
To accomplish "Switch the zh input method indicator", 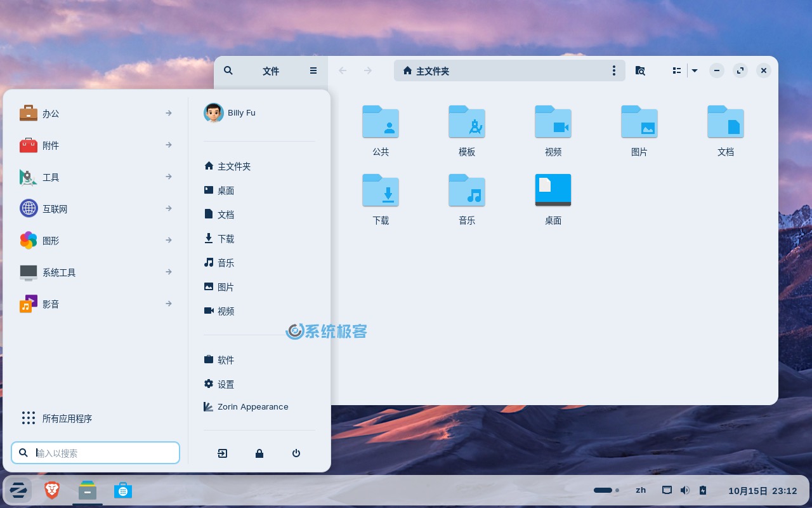I will point(641,490).
